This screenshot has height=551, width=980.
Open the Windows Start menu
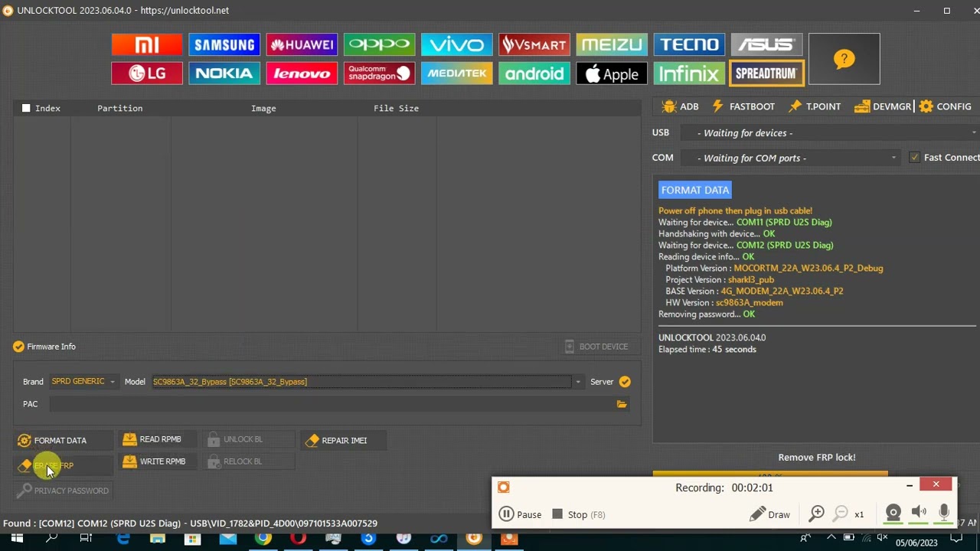click(x=17, y=539)
